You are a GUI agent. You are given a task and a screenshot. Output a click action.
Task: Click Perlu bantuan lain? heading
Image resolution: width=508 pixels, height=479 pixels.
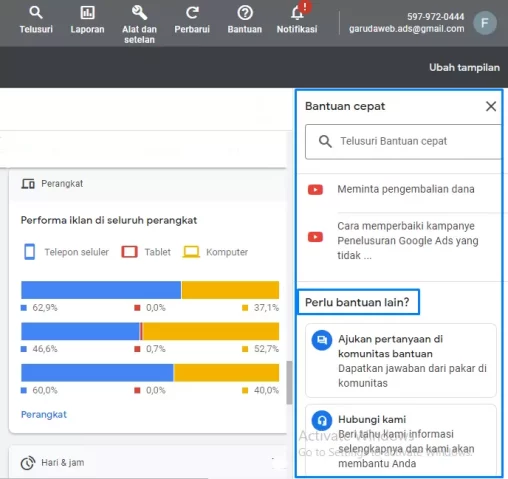357,302
